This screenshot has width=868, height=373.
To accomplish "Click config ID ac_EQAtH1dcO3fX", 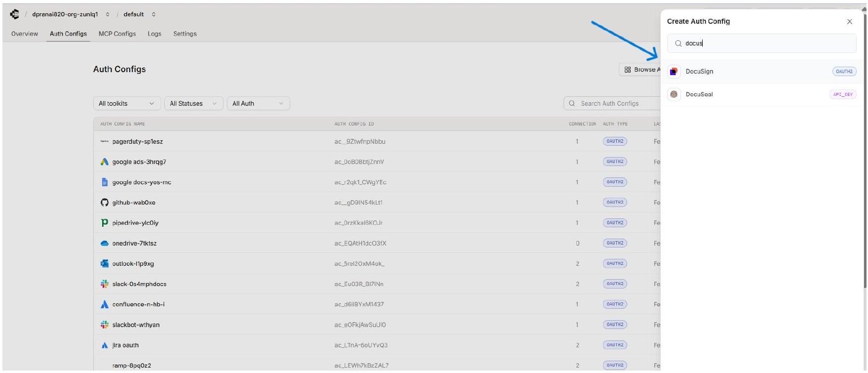I will [360, 243].
